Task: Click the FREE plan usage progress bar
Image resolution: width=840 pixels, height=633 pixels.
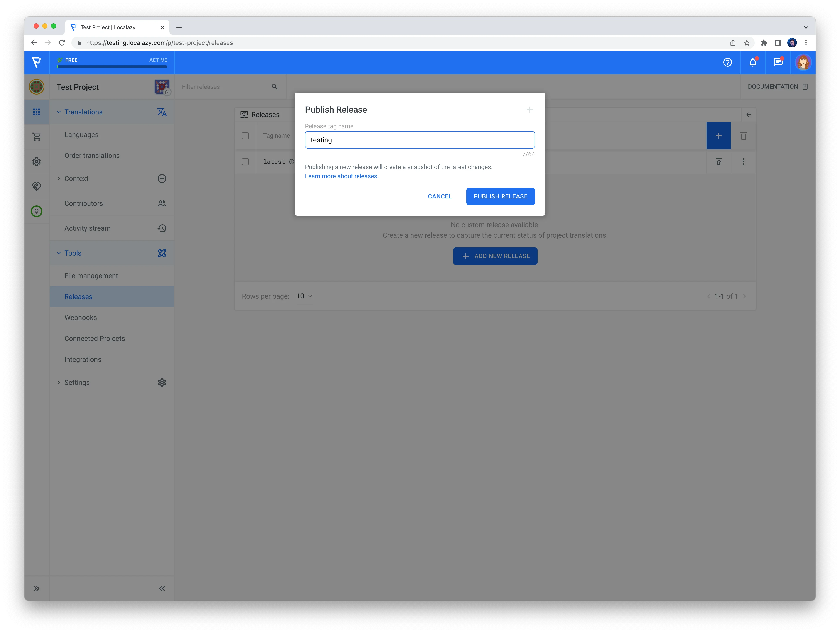Action: [x=112, y=66]
